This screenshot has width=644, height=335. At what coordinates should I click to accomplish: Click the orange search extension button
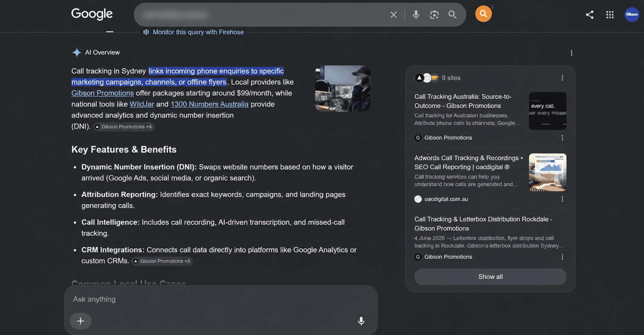click(x=483, y=14)
